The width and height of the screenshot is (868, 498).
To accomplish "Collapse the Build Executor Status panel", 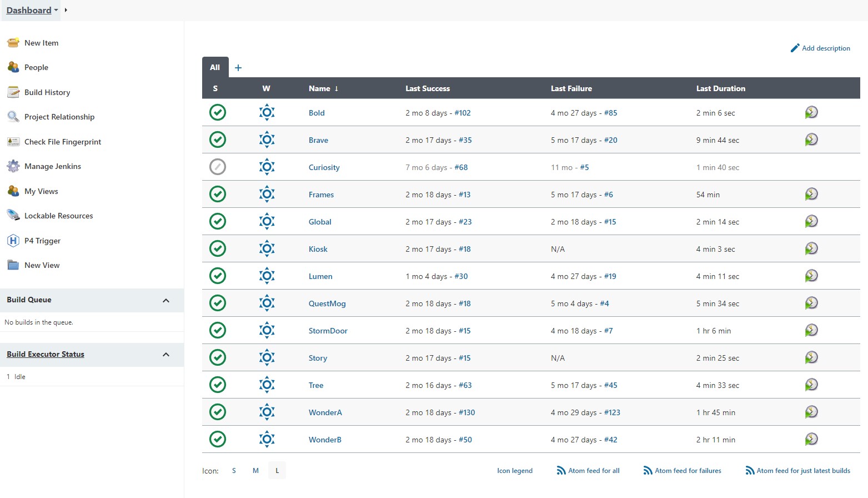I will (165, 355).
